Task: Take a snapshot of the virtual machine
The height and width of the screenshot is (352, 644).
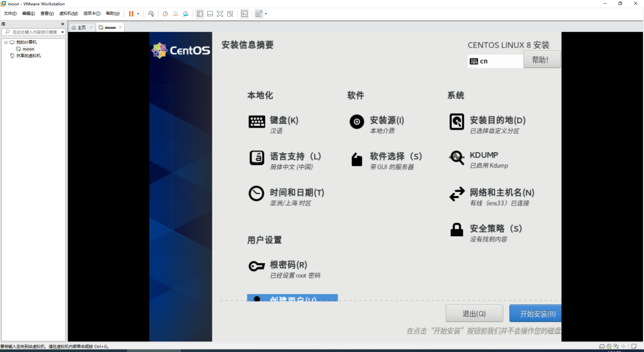Action: click(x=165, y=14)
